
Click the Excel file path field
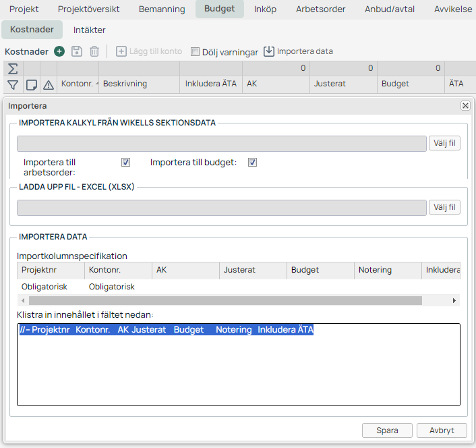222,208
